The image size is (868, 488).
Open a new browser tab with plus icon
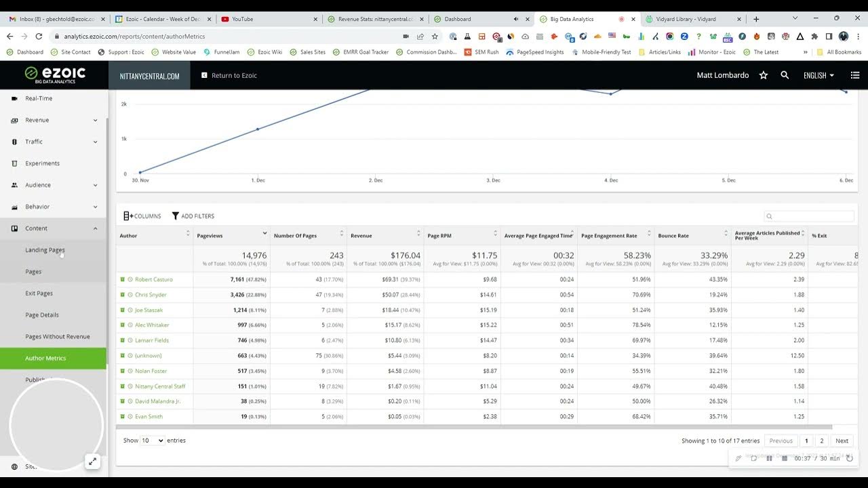756,19
